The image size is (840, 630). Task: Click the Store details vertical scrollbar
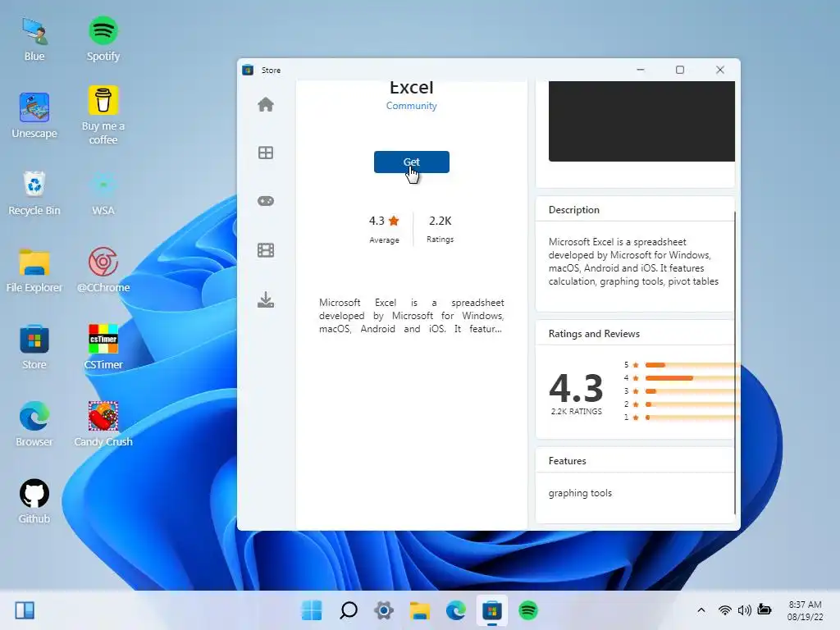pyautogui.click(x=734, y=363)
